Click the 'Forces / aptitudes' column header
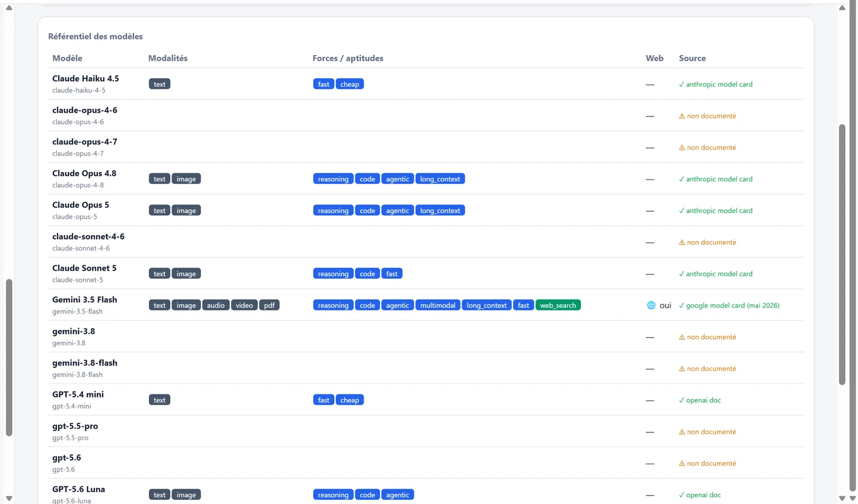Viewport: 858px width, 504px height. tap(348, 58)
